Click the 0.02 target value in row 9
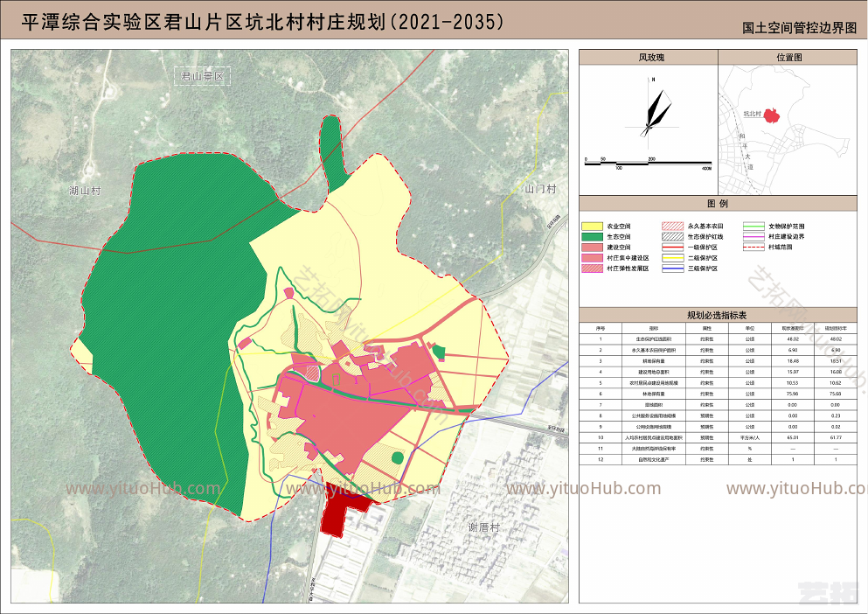 (836, 427)
